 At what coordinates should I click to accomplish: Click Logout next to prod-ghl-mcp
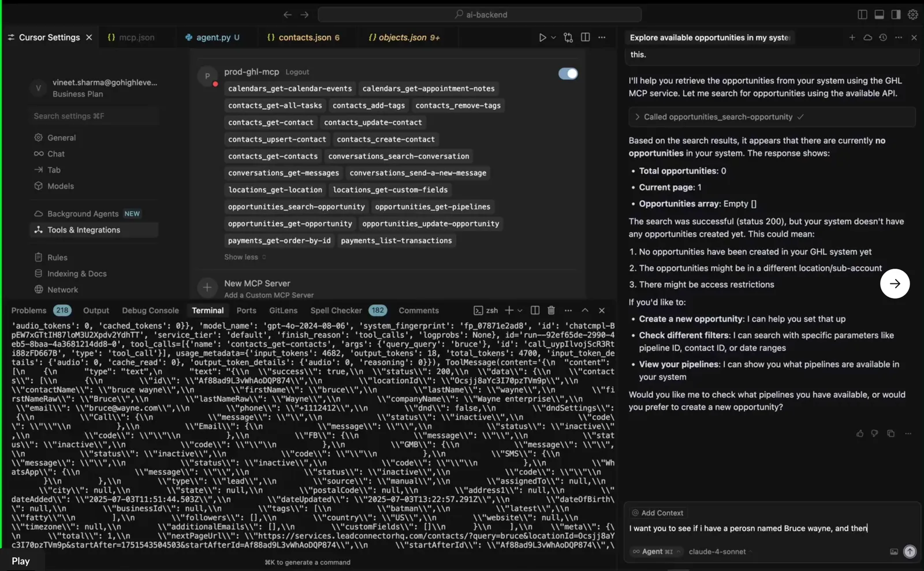297,72
